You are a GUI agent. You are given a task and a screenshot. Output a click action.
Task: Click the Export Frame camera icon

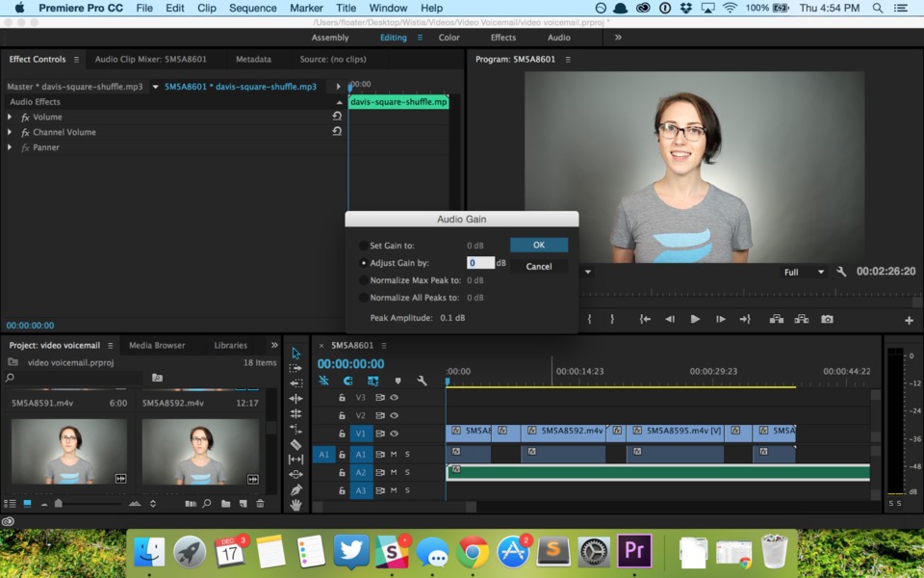(827, 319)
